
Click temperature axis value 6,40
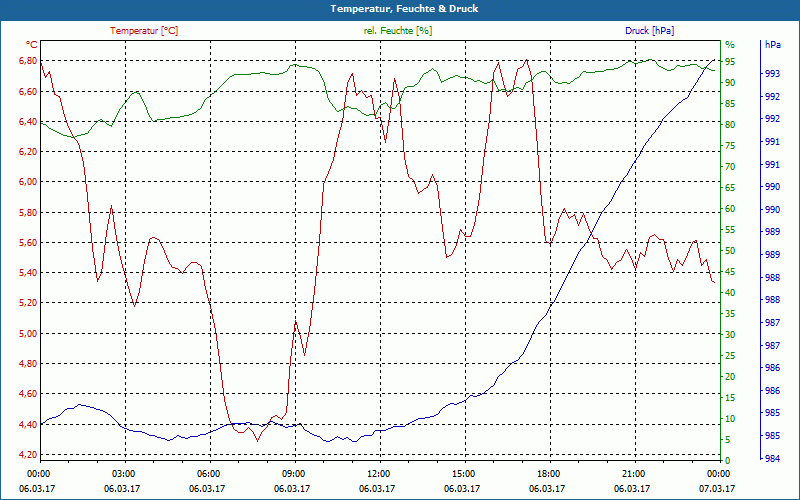click(x=28, y=121)
